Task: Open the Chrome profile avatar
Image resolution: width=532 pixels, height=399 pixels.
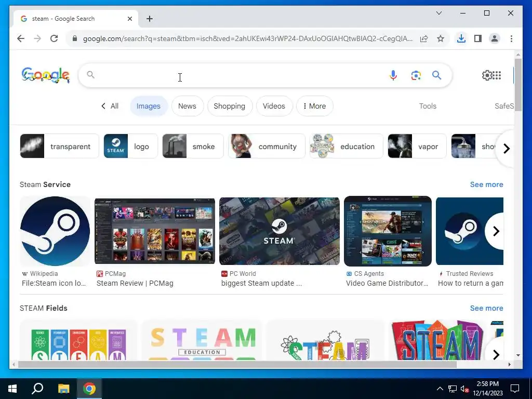Action: (x=495, y=38)
